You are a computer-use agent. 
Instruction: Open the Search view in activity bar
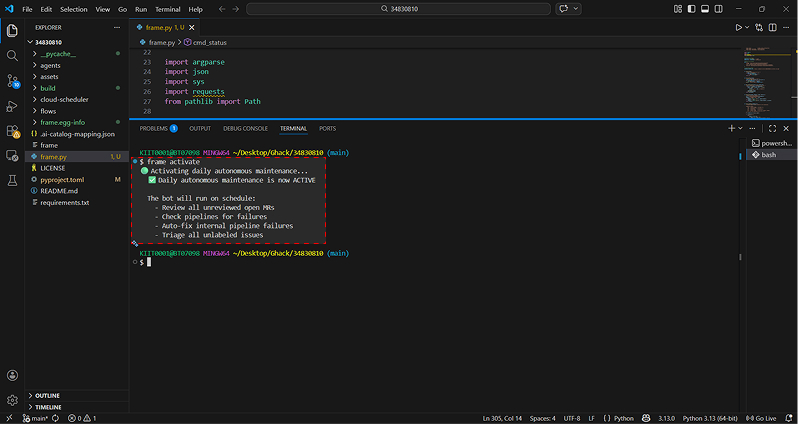click(12, 55)
